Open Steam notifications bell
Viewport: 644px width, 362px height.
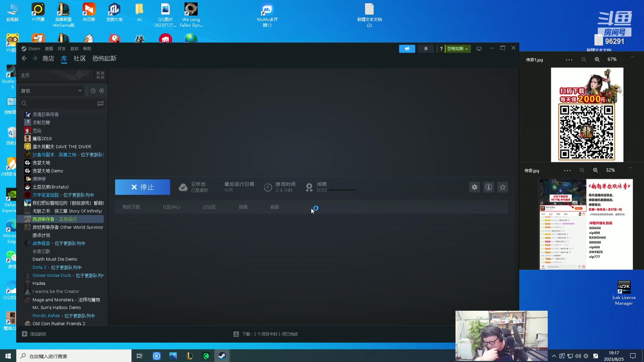pyautogui.click(x=426, y=49)
